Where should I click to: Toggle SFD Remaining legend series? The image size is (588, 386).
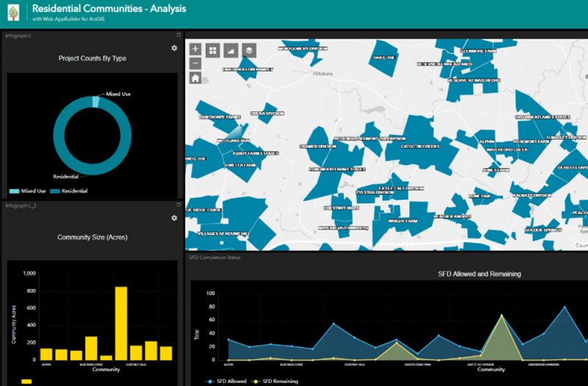coord(275,381)
